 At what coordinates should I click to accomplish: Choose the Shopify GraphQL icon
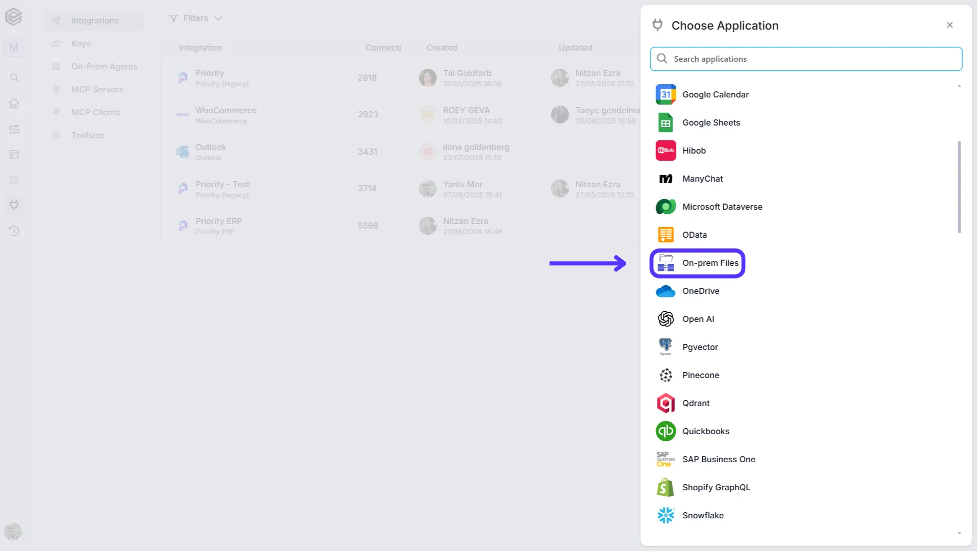click(x=666, y=487)
